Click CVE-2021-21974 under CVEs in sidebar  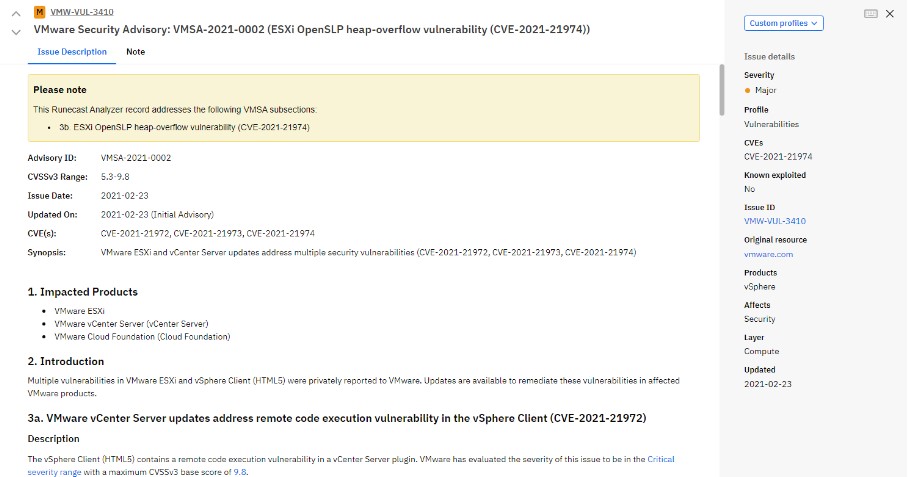778,157
